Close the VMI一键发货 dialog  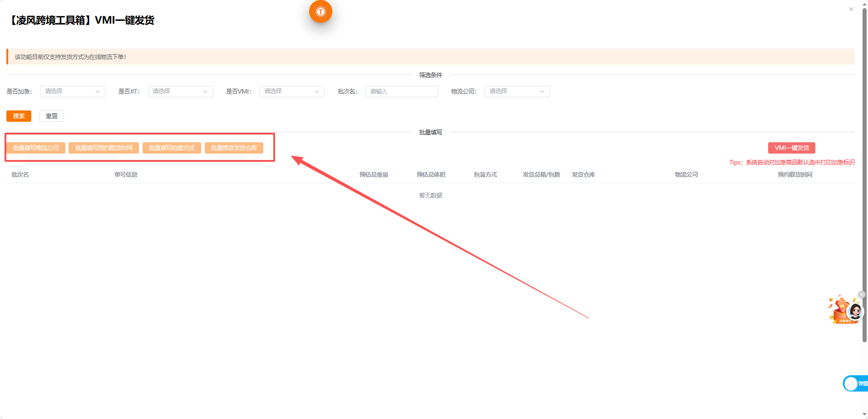coord(851,9)
